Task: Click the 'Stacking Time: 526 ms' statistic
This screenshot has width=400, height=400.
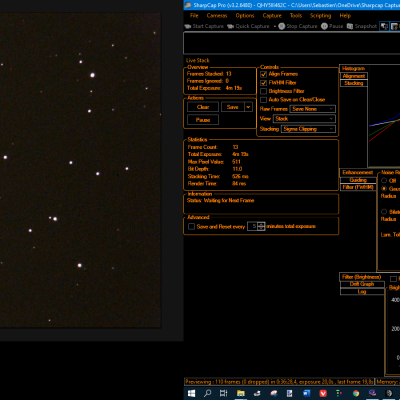Action: (218, 176)
